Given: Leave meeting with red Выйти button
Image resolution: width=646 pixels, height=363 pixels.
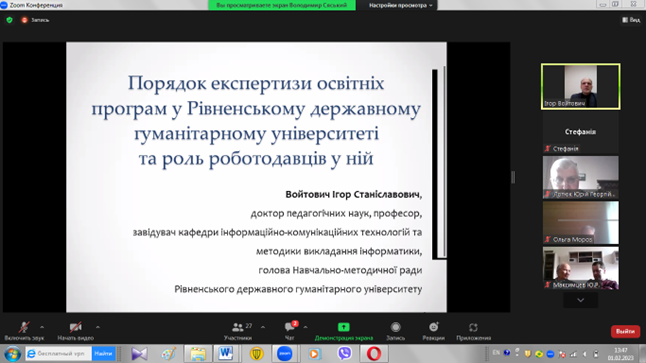Looking at the screenshot, I should [625, 331].
